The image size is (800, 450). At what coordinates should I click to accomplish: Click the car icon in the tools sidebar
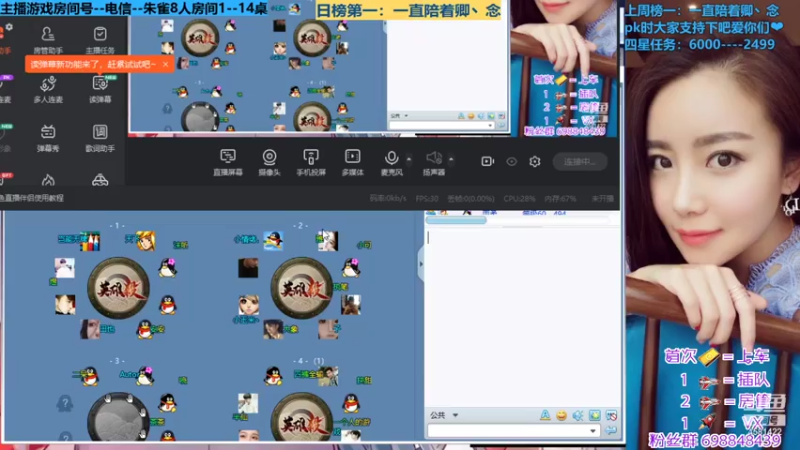(100, 180)
